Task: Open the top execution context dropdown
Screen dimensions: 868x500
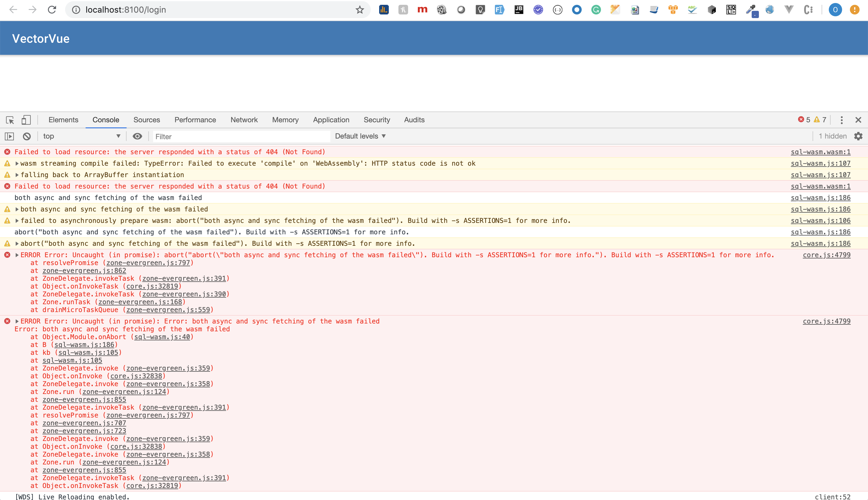Action: [82, 136]
